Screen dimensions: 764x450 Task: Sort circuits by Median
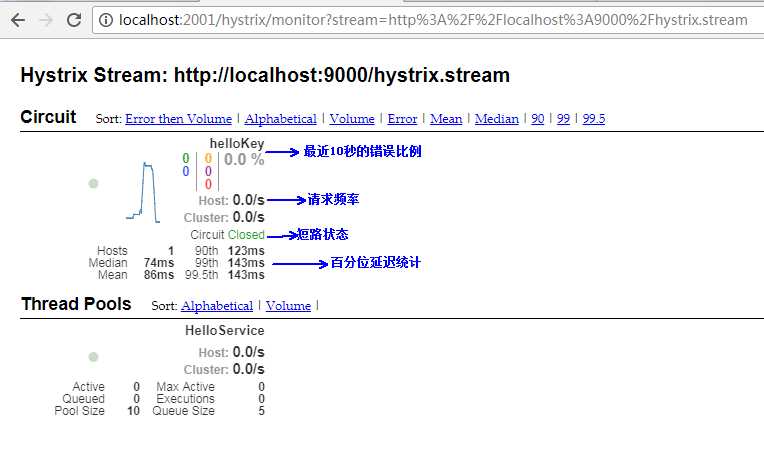(x=497, y=119)
